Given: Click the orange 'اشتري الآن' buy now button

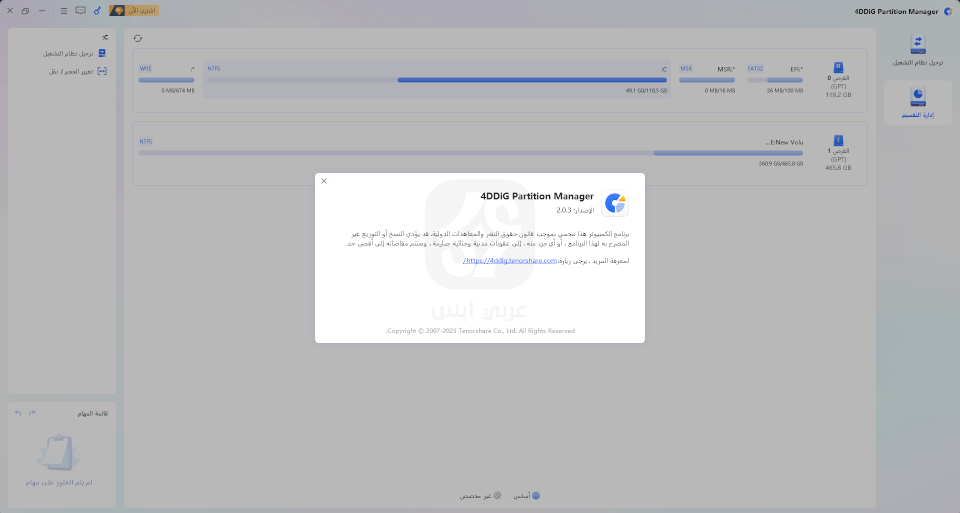Looking at the screenshot, I should pyautogui.click(x=134, y=10).
